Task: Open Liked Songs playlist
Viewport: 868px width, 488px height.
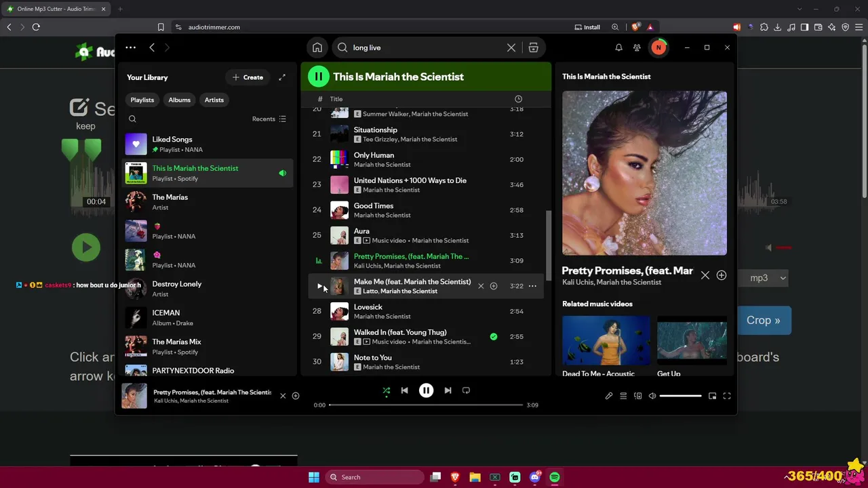Action: pyautogui.click(x=208, y=144)
